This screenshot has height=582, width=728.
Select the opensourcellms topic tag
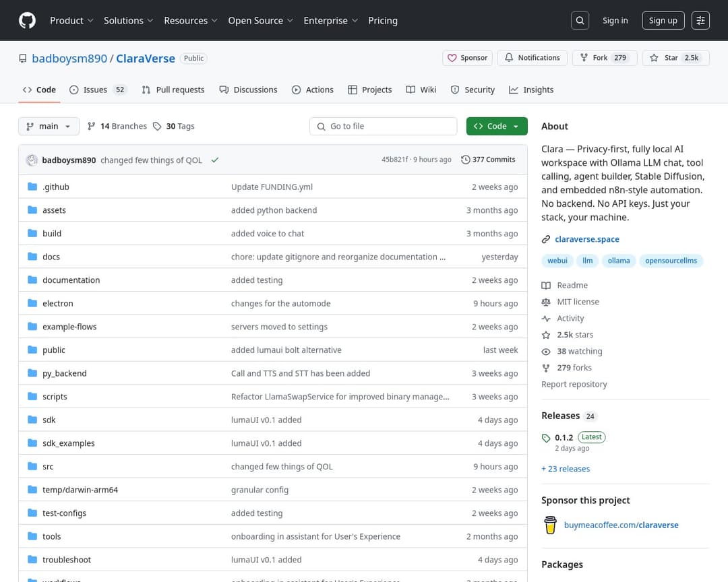(x=671, y=261)
